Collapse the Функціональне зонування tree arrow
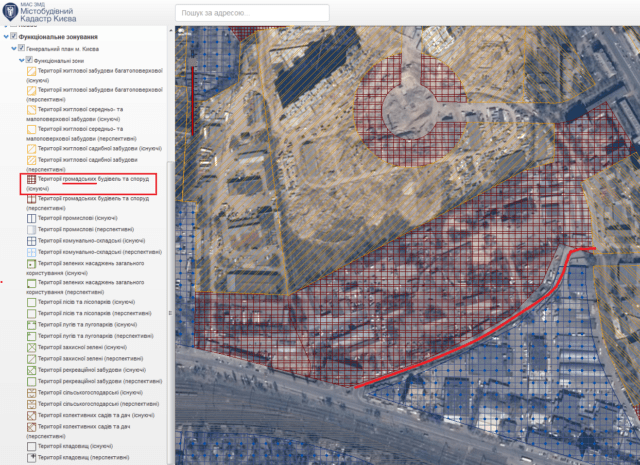The height and width of the screenshot is (465, 640). click(5, 36)
